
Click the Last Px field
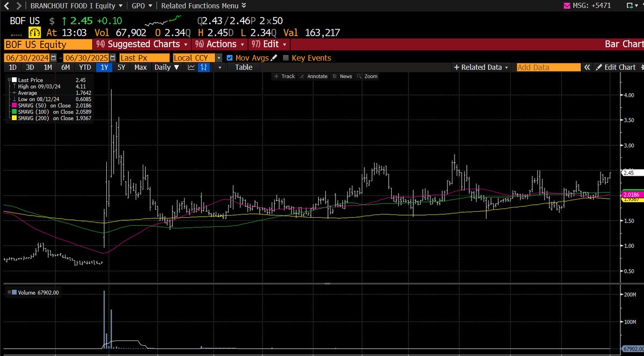(x=144, y=58)
